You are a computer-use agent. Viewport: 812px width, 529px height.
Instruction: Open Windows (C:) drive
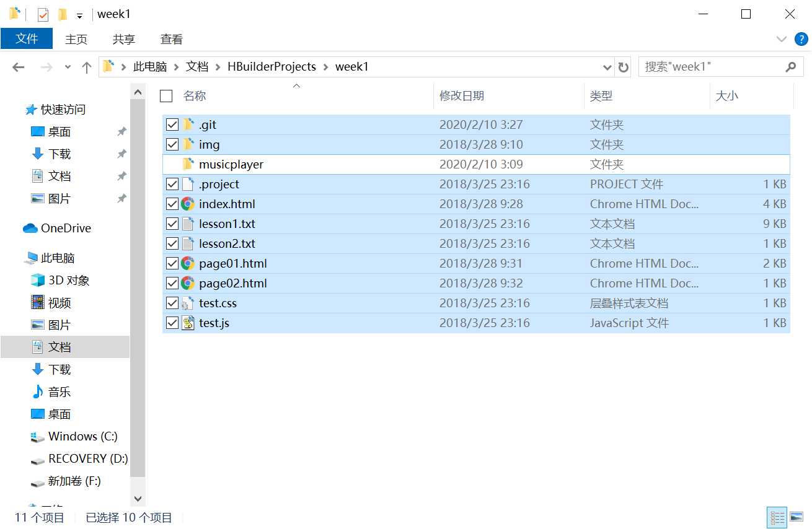click(x=83, y=437)
